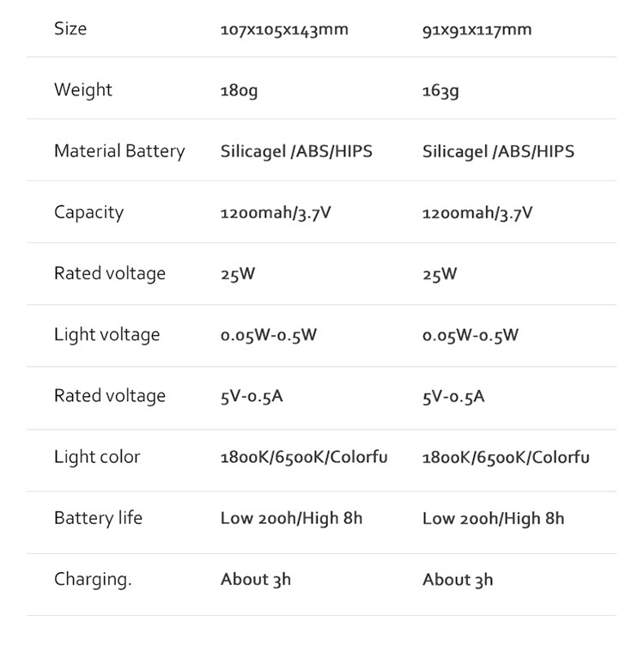This screenshot has width=644, height=652.
Task: Click the Rated voltage label beside 5V-0.5A
Action: pos(110,395)
